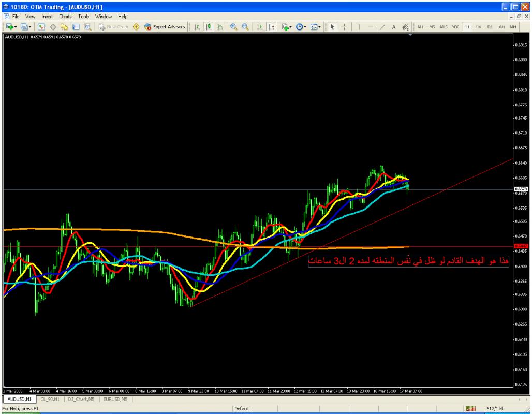Open the File menu
Screen dimensions: 532x414
point(16,16)
